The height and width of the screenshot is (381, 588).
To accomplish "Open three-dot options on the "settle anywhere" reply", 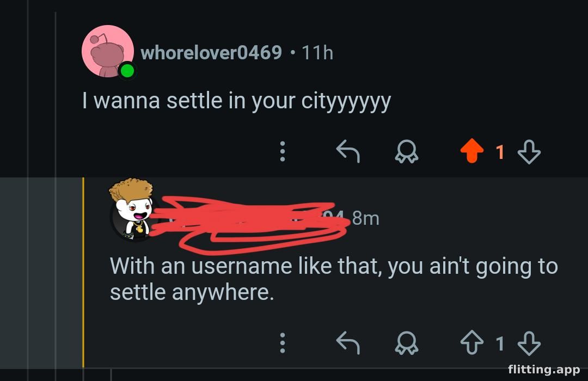I will pos(282,343).
